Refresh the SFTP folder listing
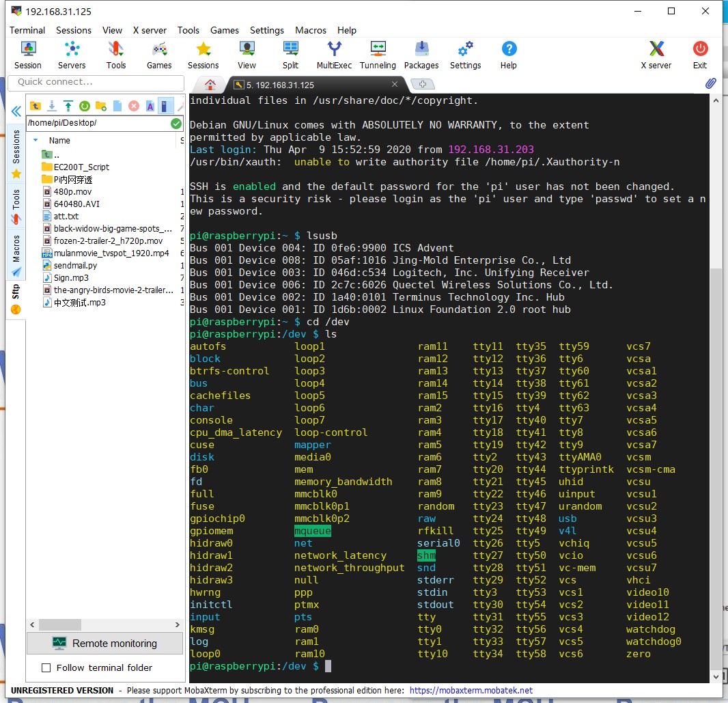Image resolution: width=728 pixels, height=703 pixels. pyautogui.click(x=85, y=106)
